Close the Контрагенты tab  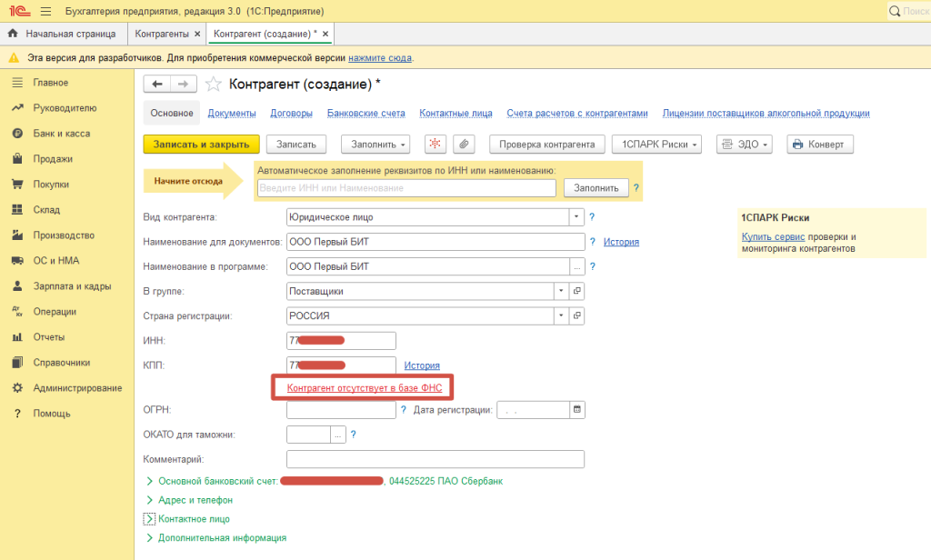pyautogui.click(x=197, y=34)
